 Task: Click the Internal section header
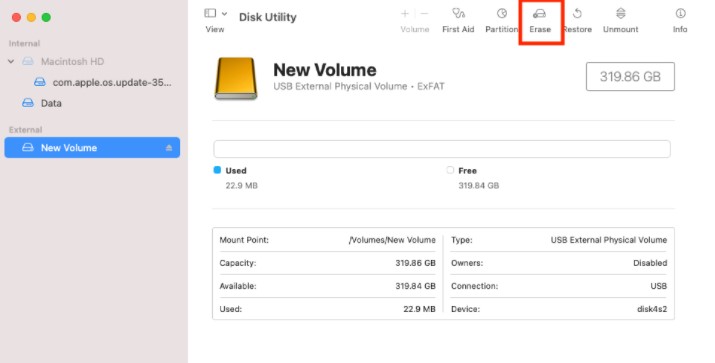tap(24, 43)
